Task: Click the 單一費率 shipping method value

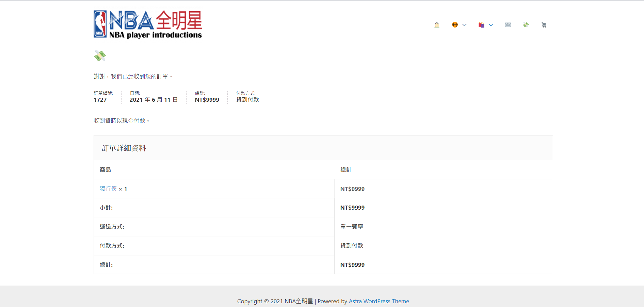Action: tap(352, 227)
